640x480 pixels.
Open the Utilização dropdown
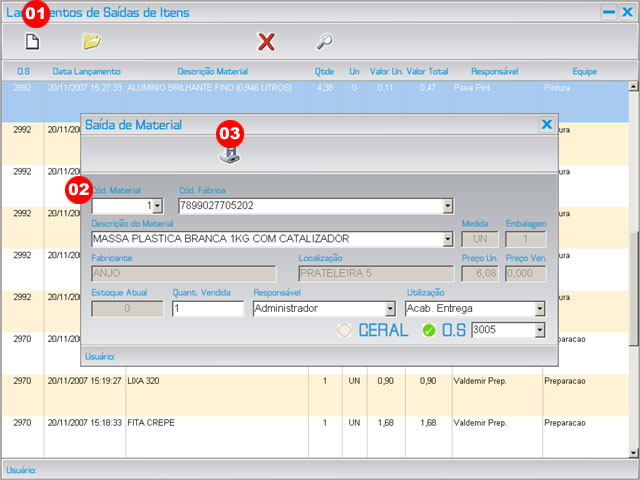click(x=540, y=309)
